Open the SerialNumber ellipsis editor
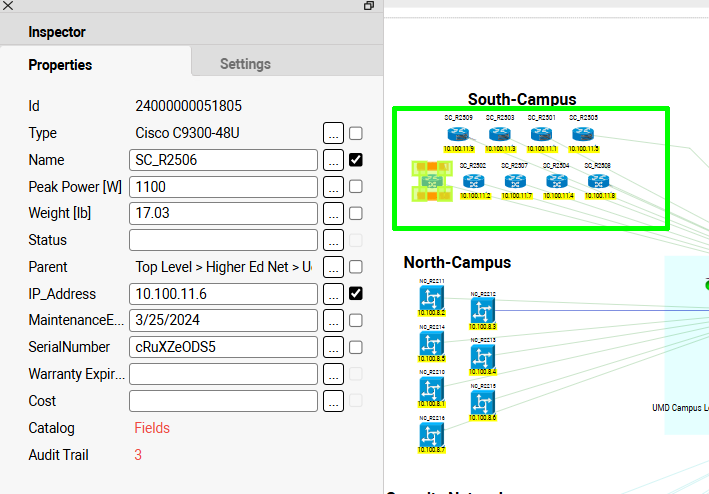 pos(333,347)
